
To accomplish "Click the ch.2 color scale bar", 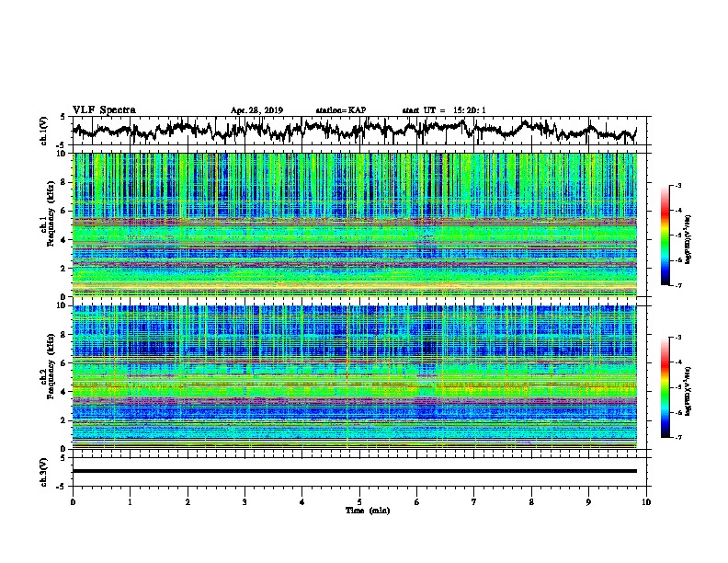I will click(665, 387).
